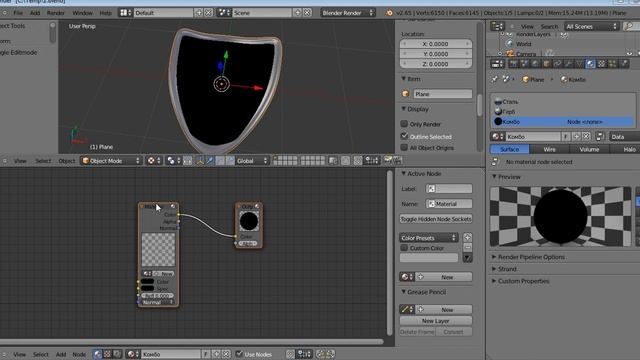
Task: Open the Particles properties icon
Action: coord(613,64)
